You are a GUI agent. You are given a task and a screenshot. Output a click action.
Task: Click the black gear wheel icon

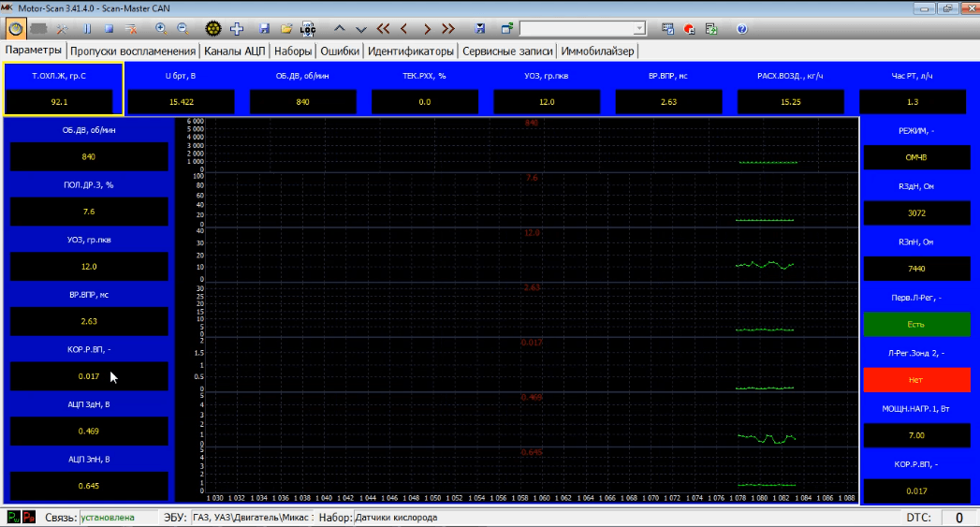point(212,29)
